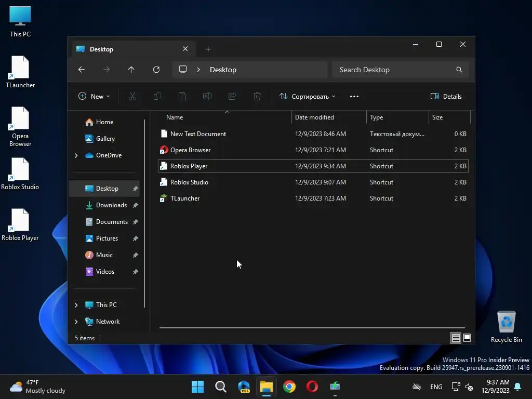This screenshot has height=399, width=532.
Task: Unpin Documents from quick access
Action: point(136,222)
